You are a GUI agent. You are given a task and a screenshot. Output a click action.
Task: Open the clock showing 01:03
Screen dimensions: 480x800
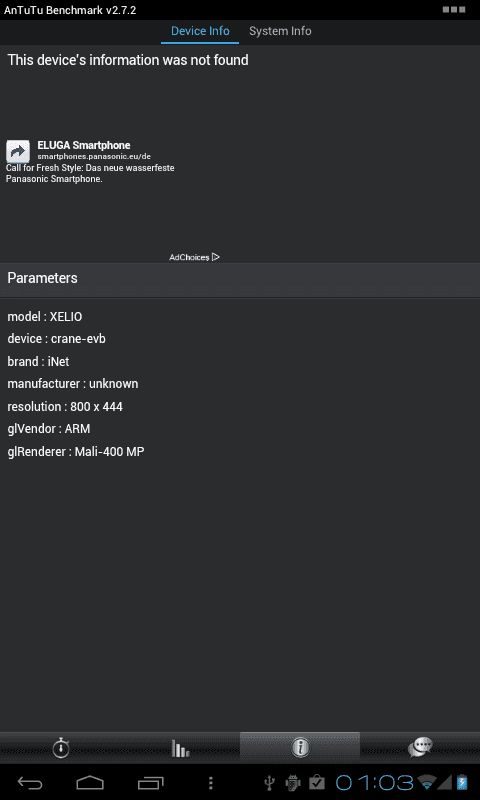tap(374, 782)
